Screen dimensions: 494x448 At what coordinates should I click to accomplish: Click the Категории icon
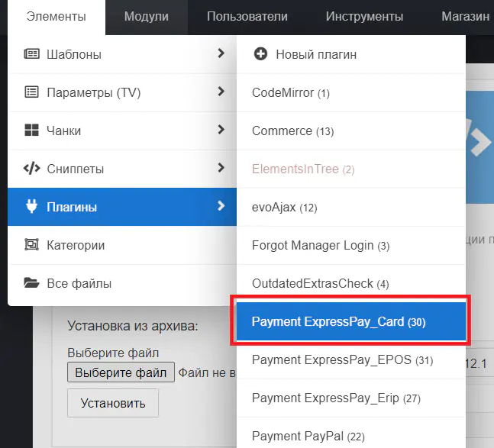click(x=31, y=245)
